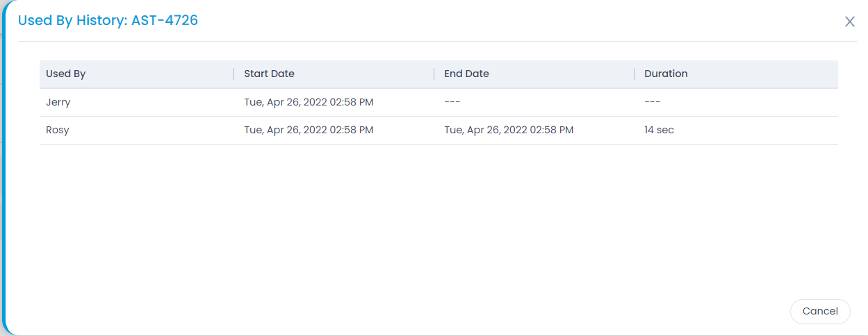
Task: Select the Used By column header
Action: [66, 74]
